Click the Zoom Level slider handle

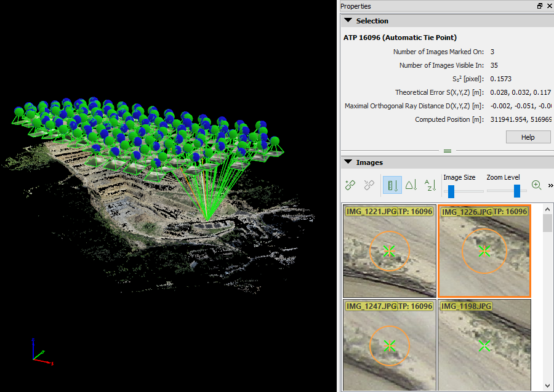pos(517,191)
